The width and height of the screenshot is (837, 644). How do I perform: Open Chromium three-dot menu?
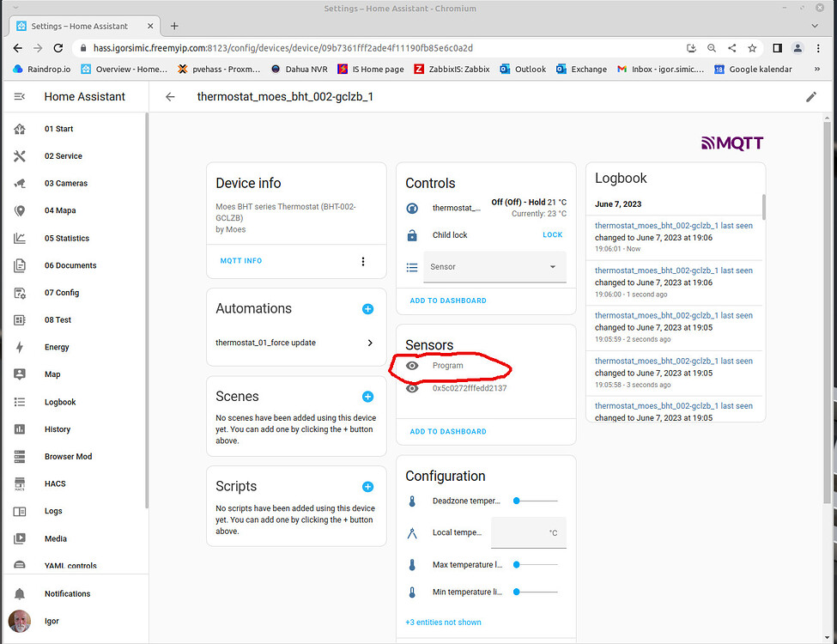(x=818, y=48)
